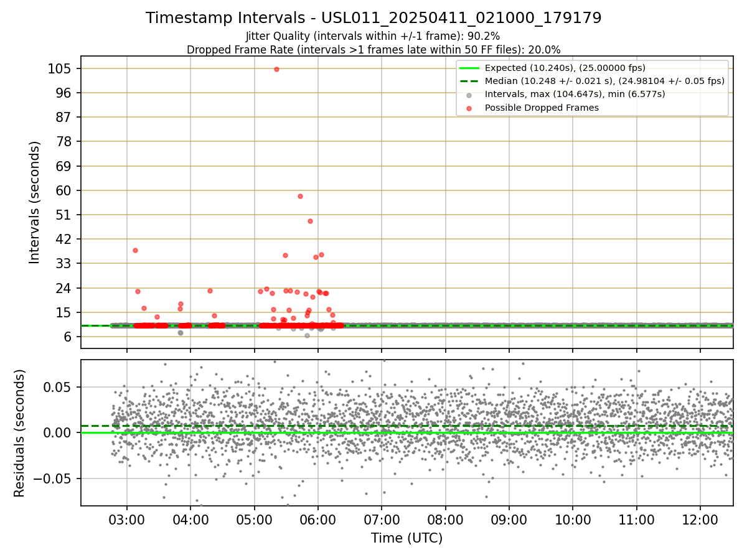
Task: Click the y-axis tick label '6'
Action: (x=68, y=337)
